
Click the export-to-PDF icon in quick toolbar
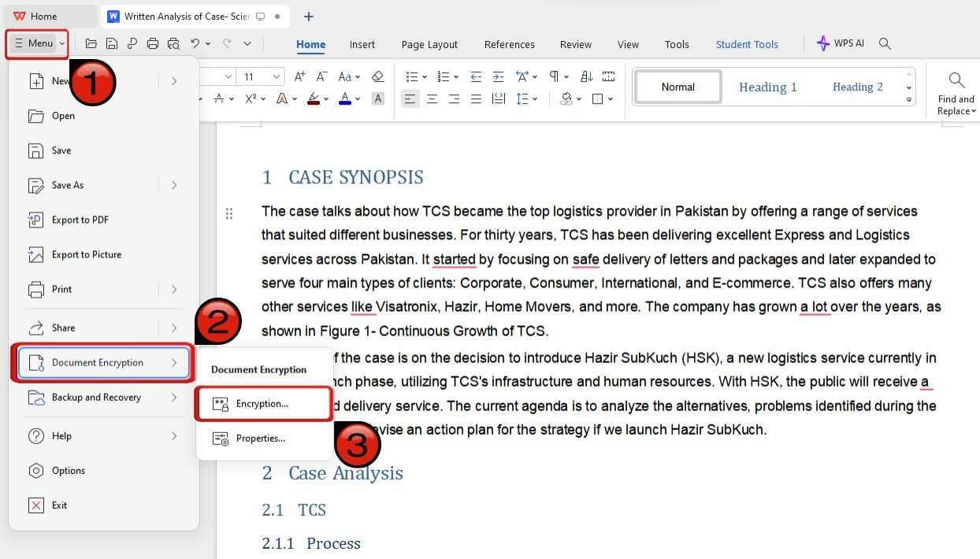132,44
